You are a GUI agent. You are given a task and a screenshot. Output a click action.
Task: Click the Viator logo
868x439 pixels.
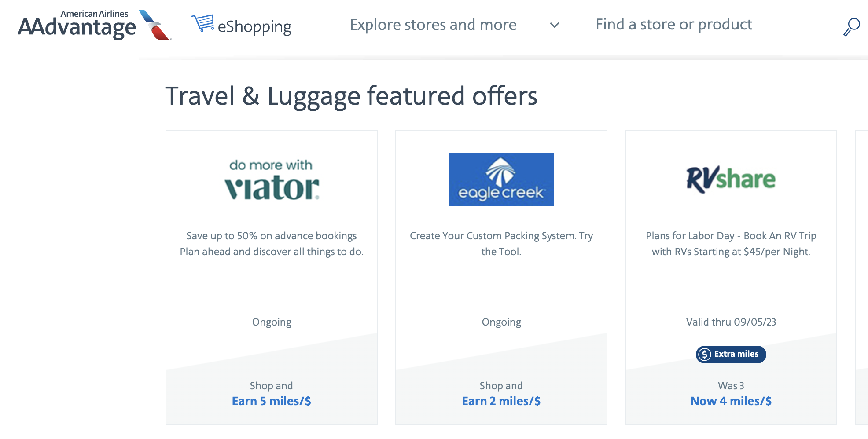point(272,180)
